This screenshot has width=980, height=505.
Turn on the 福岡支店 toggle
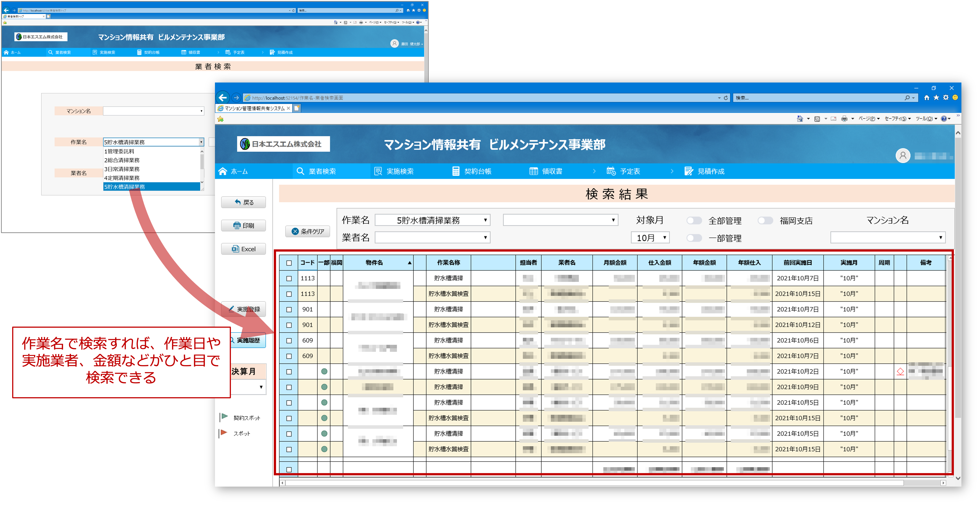(x=765, y=221)
